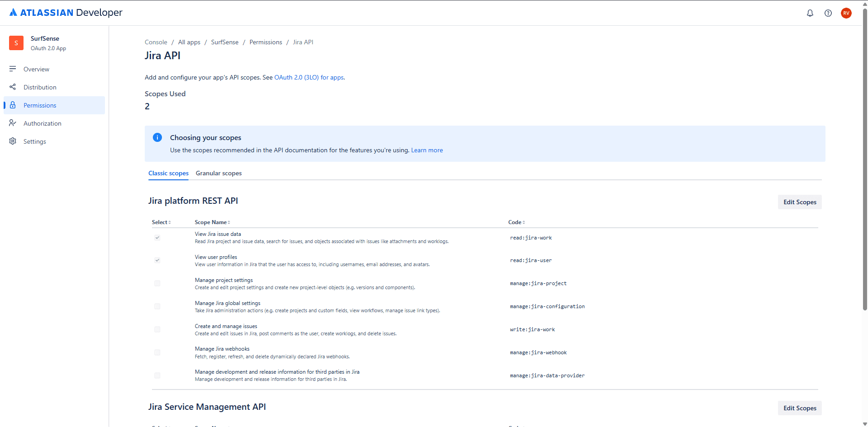Image resolution: width=868 pixels, height=427 pixels.
Task: Uncheck the View user profiles scope
Action: click(x=157, y=260)
